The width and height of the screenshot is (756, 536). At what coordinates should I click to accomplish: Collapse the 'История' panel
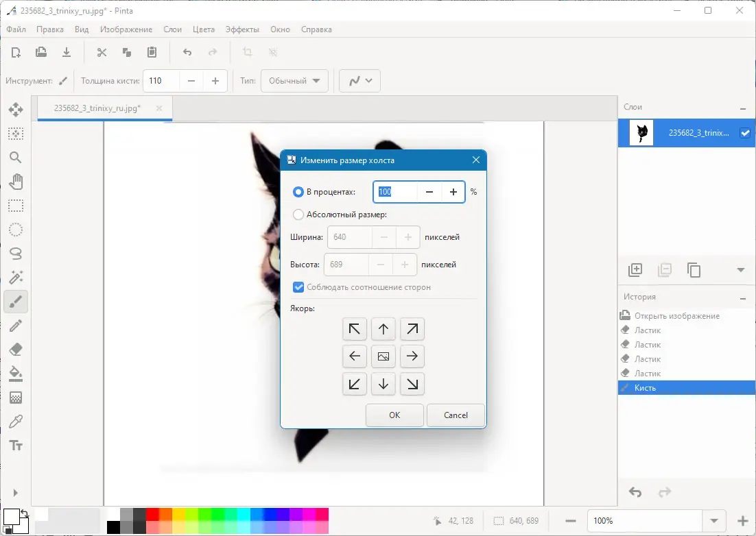tap(743, 297)
